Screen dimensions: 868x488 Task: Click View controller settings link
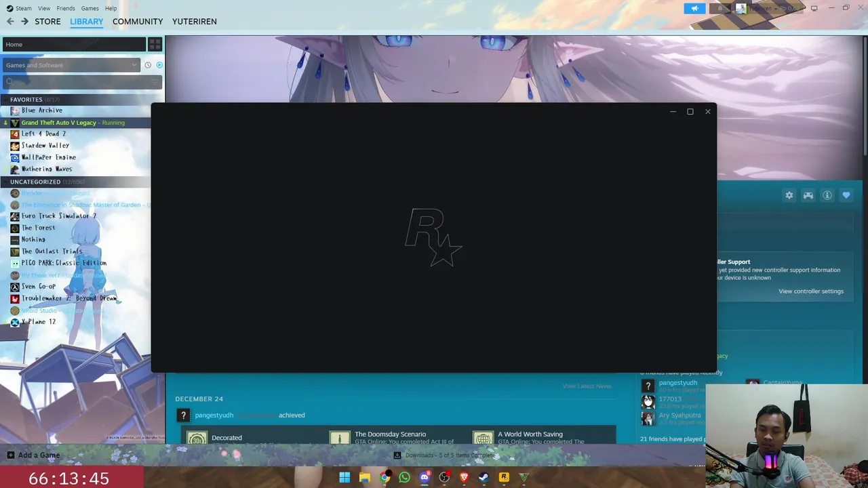tap(811, 291)
